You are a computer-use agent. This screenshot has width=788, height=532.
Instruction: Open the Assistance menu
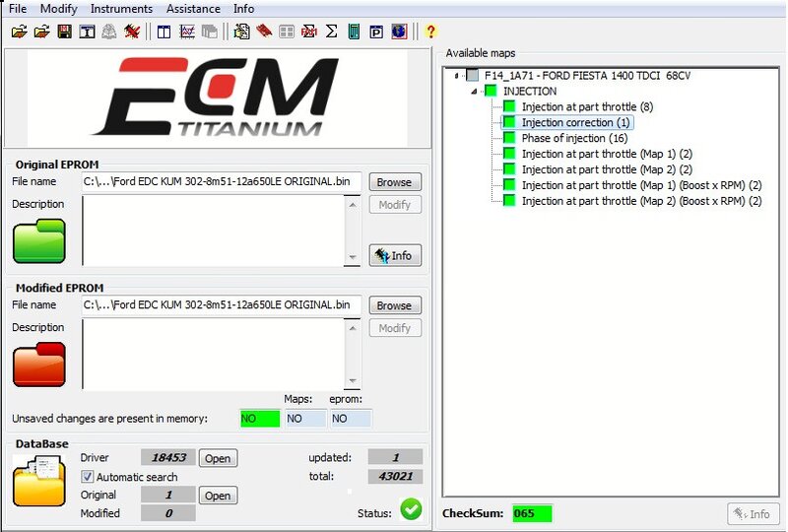(193, 9)
